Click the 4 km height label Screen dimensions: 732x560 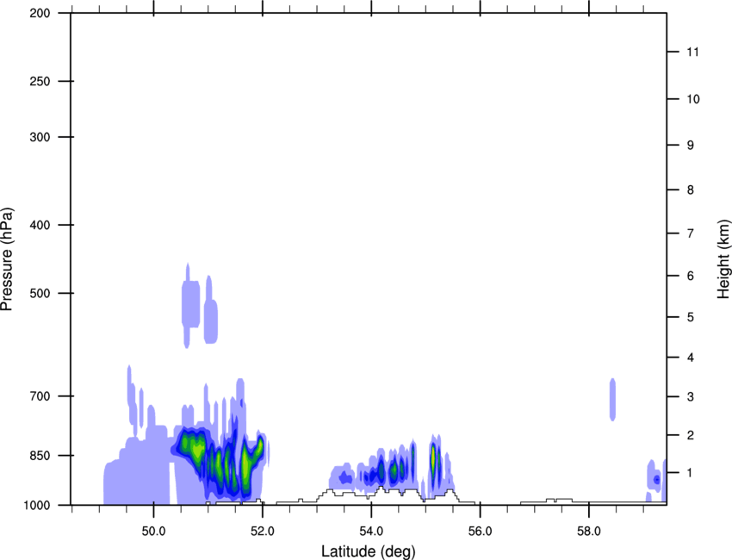[691, 358]
